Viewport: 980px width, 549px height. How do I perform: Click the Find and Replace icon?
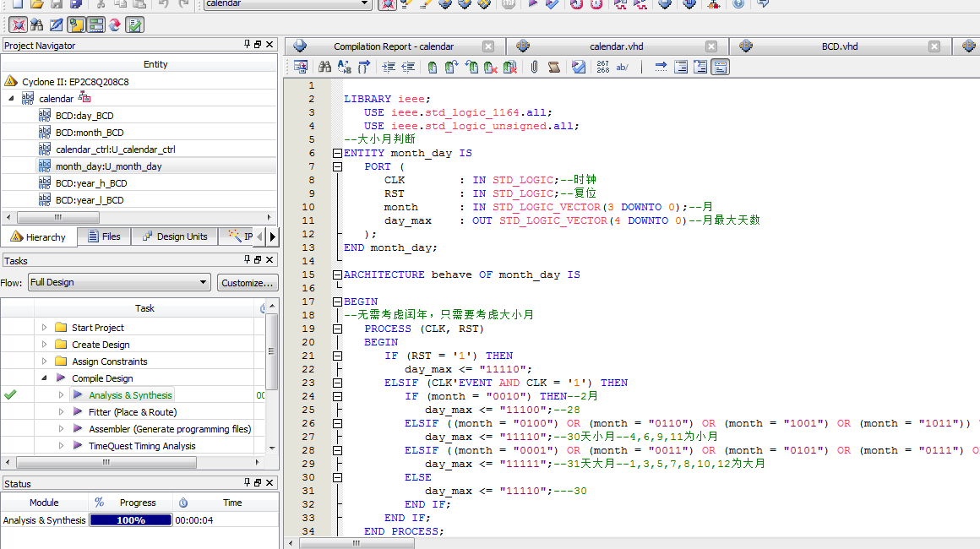(344, 67)
